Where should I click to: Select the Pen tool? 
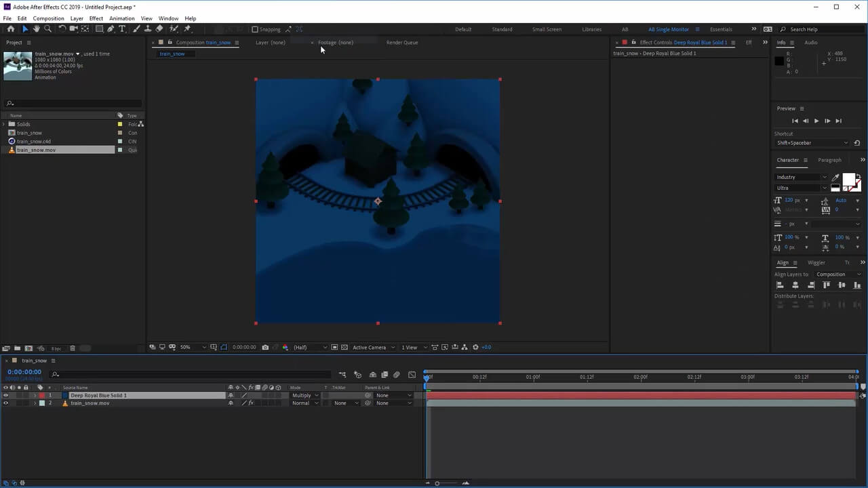coord(111,29)
